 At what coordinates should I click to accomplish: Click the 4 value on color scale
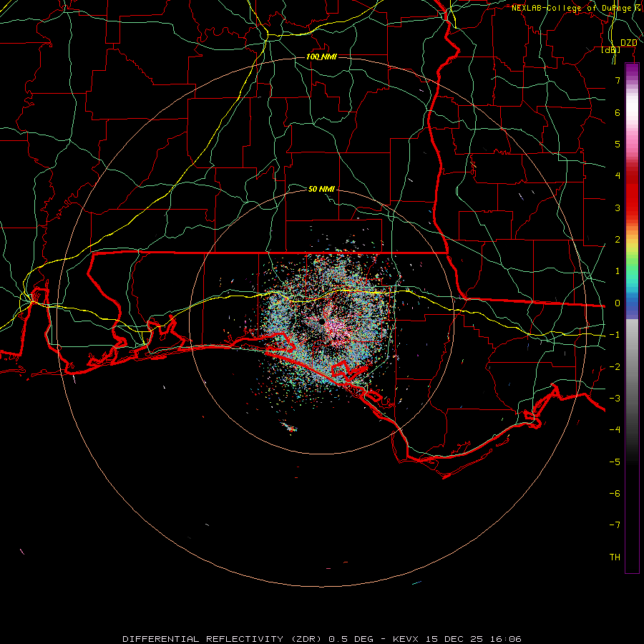point(618,176)
